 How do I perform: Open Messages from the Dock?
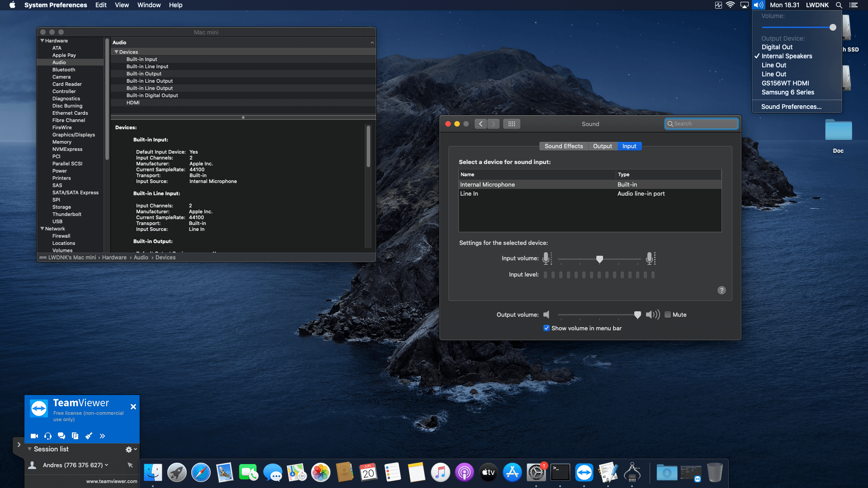click(273, 473)
